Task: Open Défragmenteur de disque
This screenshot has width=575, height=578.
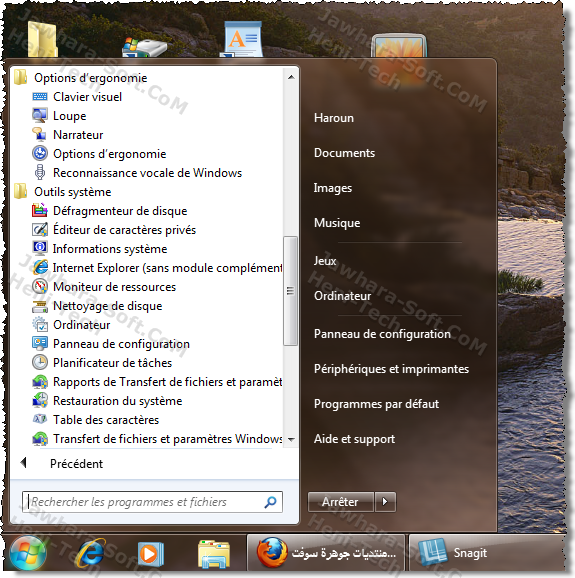Action: (120, 211)
